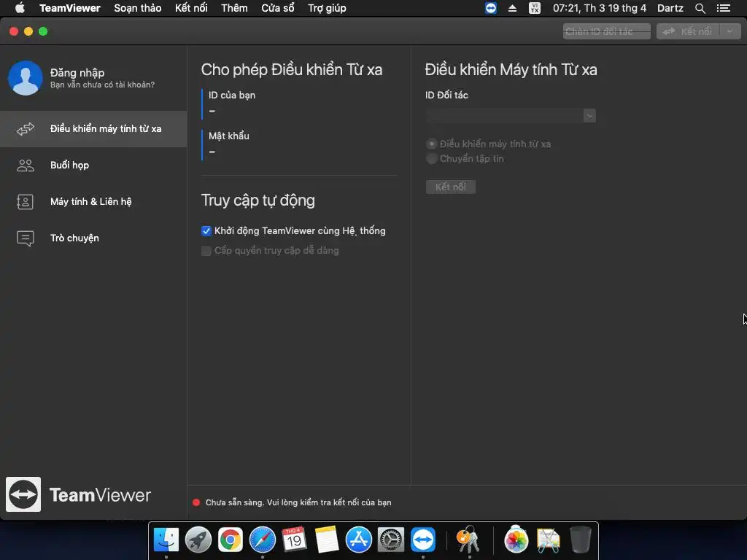Launch Safari from the Dock

(x=263, y=540)
